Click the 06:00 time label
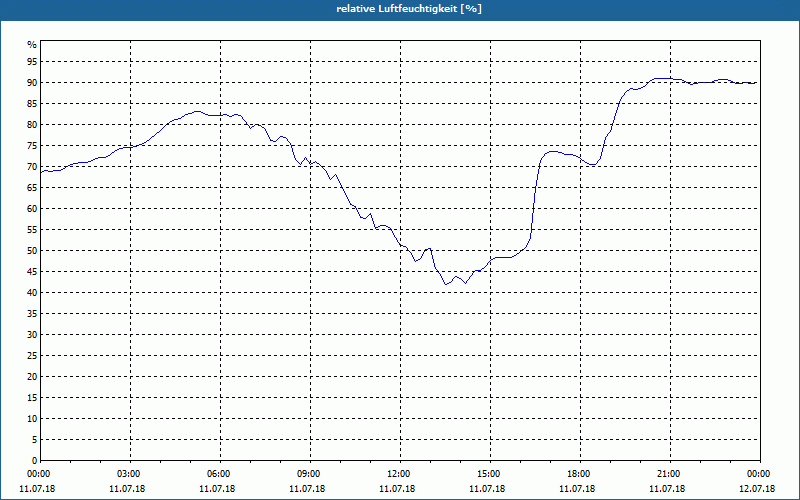This screenshot has width=800, height=500. 220,474
